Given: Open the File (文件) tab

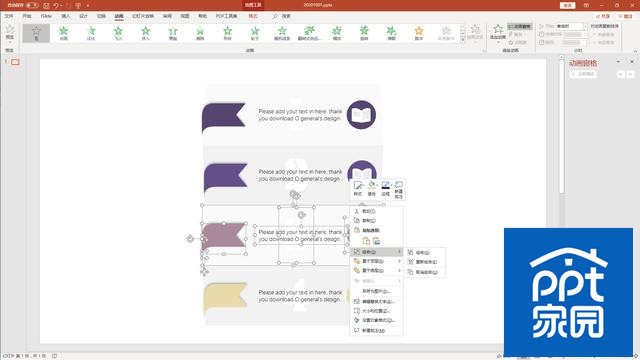Looking at the screenshot, I should click(x=9, y=16).
